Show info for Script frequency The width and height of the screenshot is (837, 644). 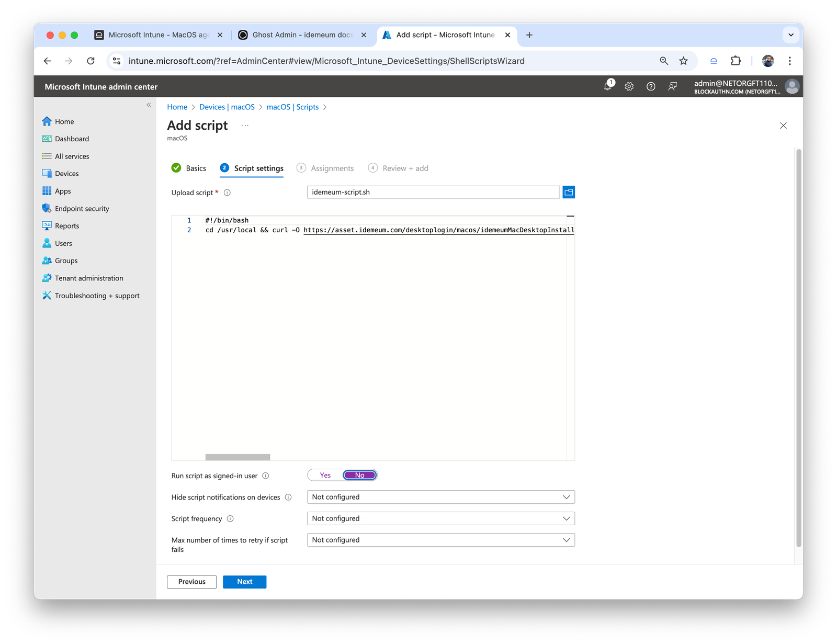pyautogui.click(x=230, y=518)
